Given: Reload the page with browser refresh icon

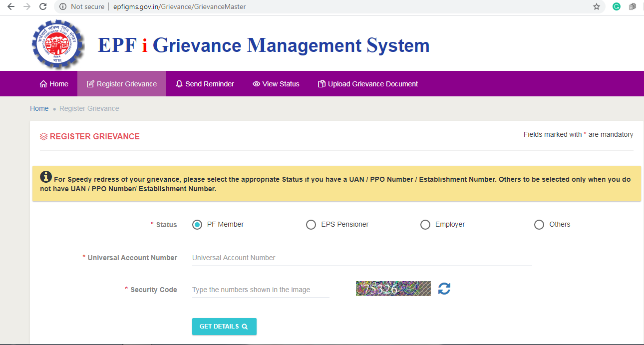Looking at the screenshot, I should point(43,6).
